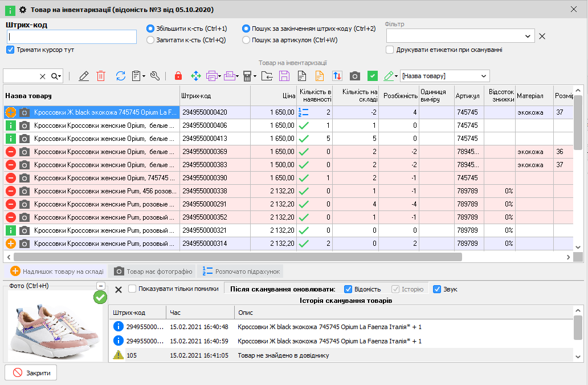Select the edit pencil tool

coord(84,75)
